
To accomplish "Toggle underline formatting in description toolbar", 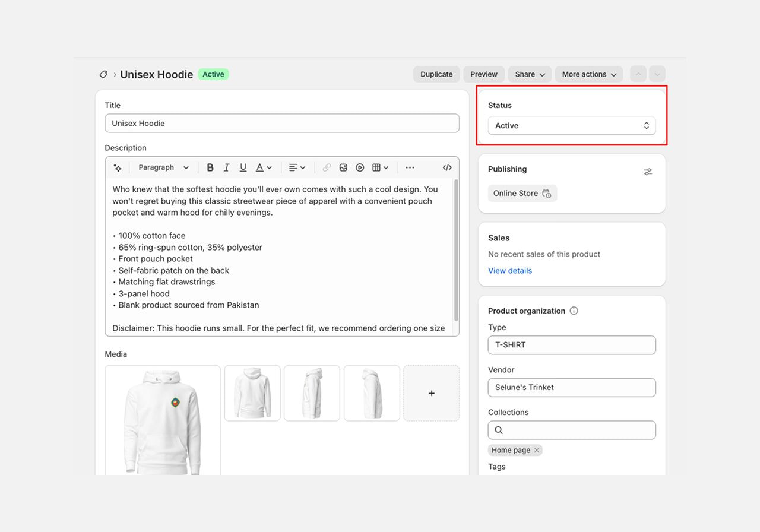I will click(x=243, y=168).
